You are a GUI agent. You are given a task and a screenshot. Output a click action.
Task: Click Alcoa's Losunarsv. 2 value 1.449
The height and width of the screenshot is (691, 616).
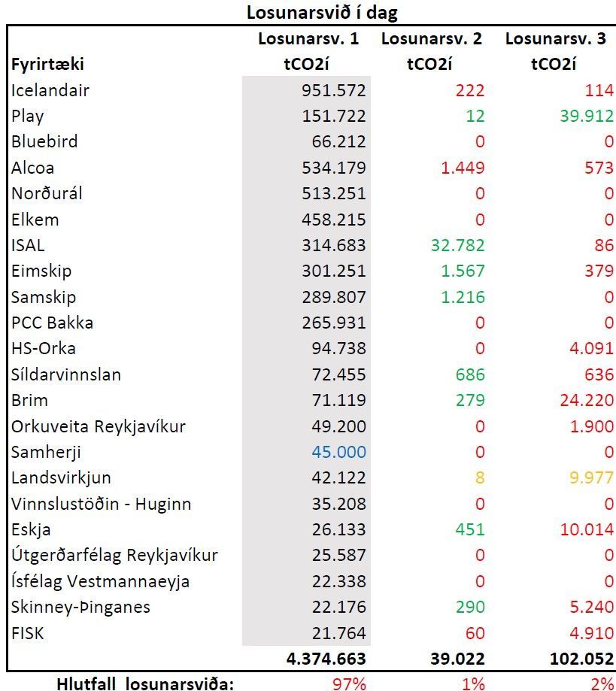point(463,168)
